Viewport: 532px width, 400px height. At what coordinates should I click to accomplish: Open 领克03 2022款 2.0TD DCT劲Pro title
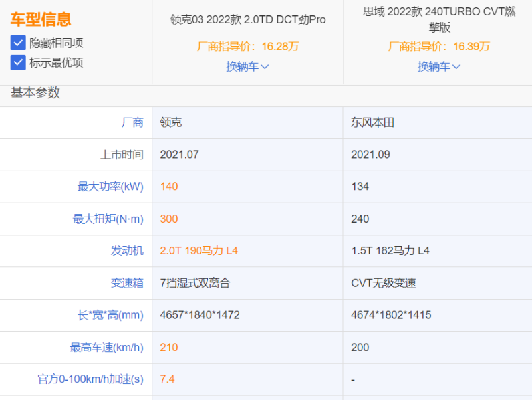pyautogui.click(x=247, y=19)
